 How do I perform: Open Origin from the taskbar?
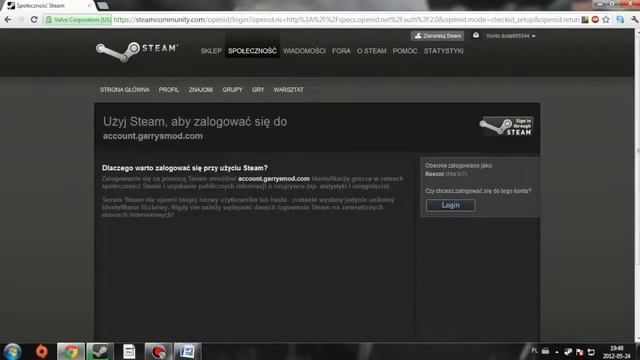[x=42, y=351]
